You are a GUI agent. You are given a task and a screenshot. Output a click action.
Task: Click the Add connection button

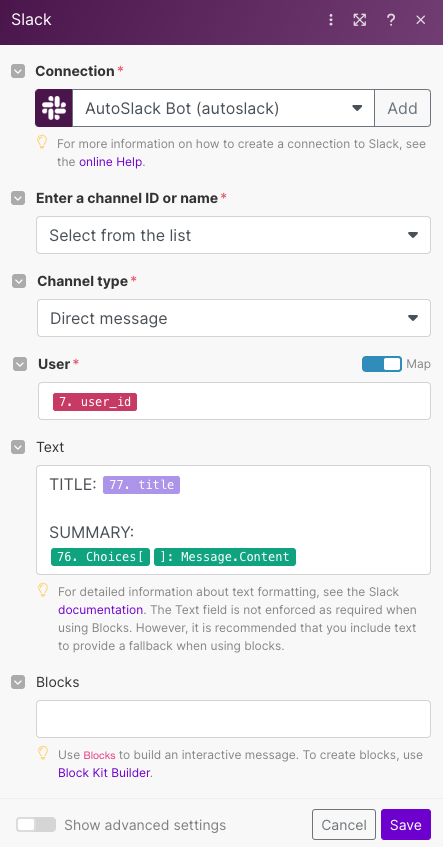tap(402, 108)
